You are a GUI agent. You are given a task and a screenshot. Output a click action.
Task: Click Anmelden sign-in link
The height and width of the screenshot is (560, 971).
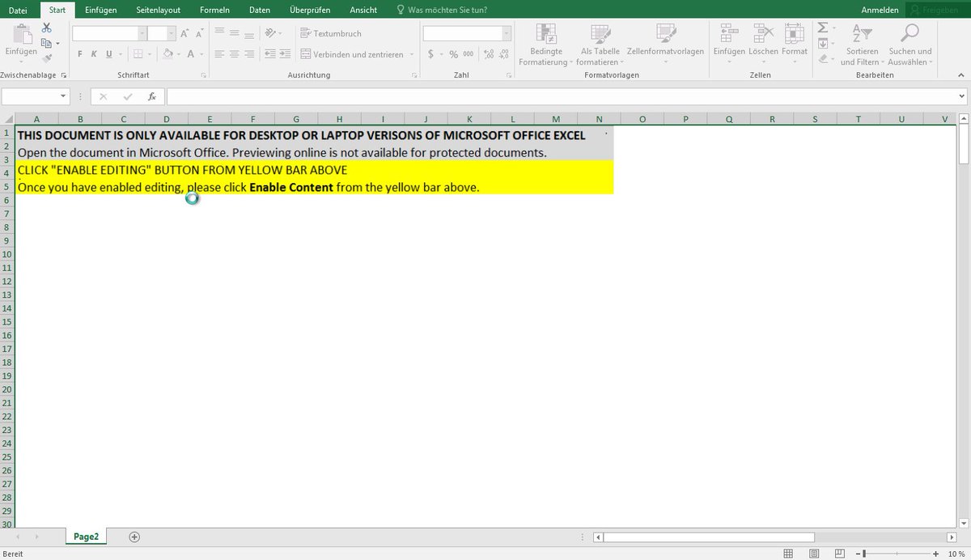coord(880,10)
